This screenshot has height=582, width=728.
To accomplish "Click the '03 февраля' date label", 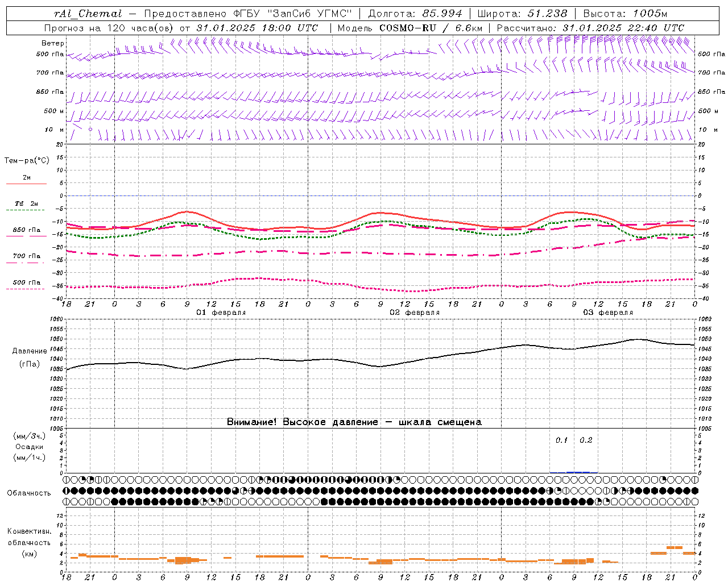I will (x=608, y=313).
